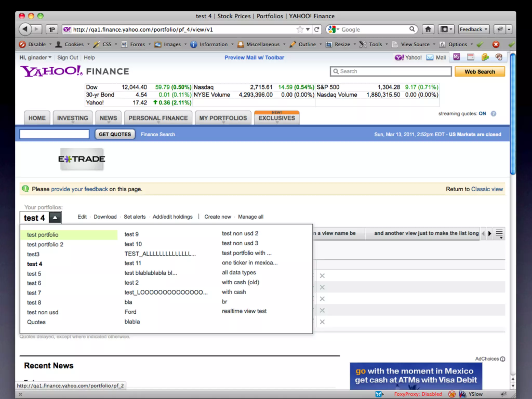The height and width of the screenshot is (399, 532).
Task: Collapse the test 4 portfolio dropdown
Action: 55,218
